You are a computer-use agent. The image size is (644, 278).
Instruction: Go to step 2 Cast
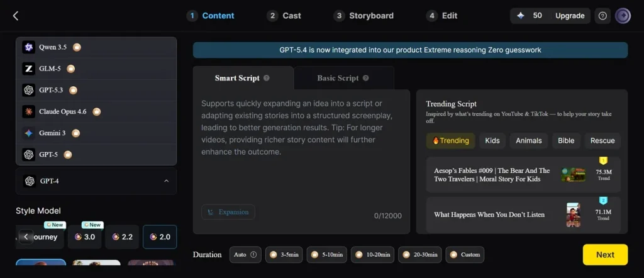pyautogui.click(x=284, y=16)
